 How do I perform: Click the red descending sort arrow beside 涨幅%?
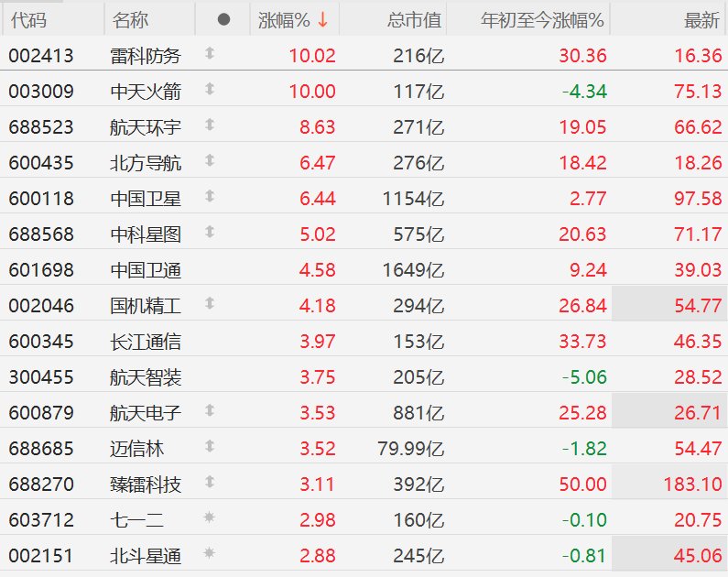(x=323, y=19)
